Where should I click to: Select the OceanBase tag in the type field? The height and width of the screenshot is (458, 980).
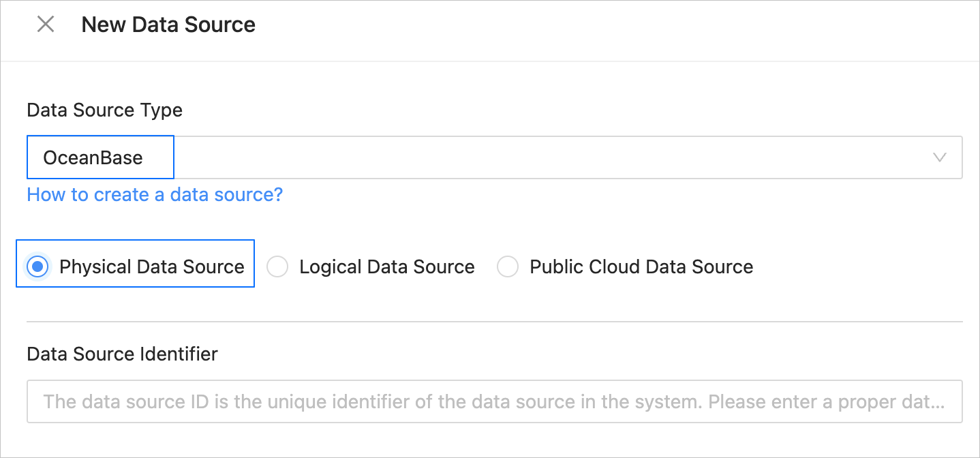[x=99, y=157]
